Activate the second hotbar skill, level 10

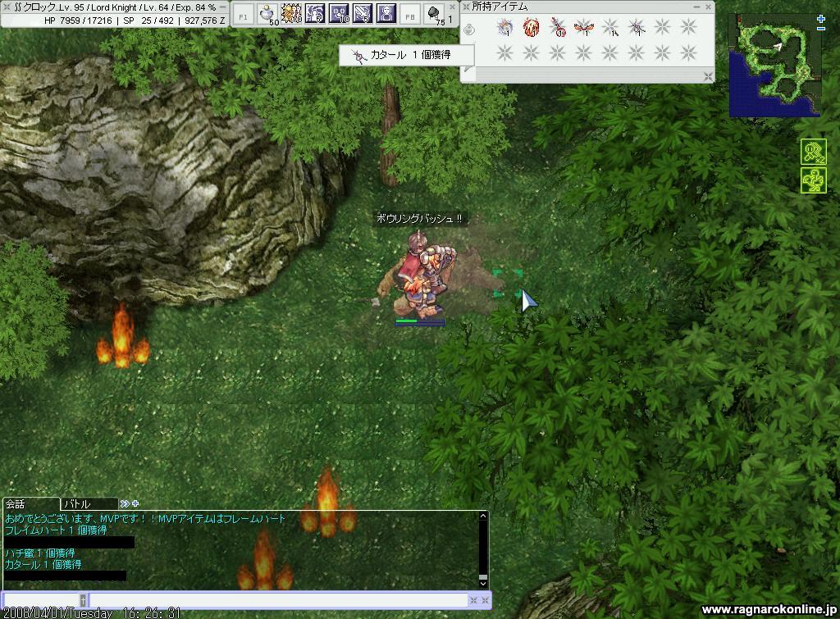coord(291,14)
